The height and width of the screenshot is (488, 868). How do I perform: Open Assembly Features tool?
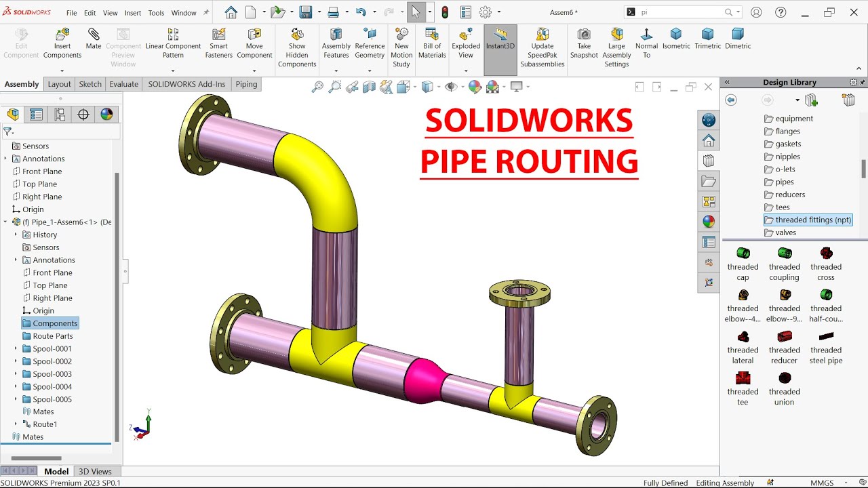[336, 43]
